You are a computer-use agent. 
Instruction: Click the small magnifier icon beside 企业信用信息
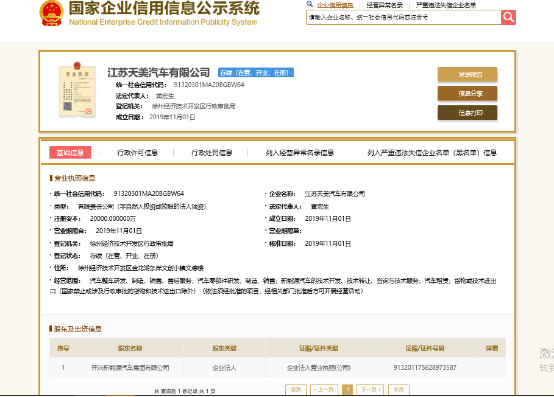coord(310,4)
